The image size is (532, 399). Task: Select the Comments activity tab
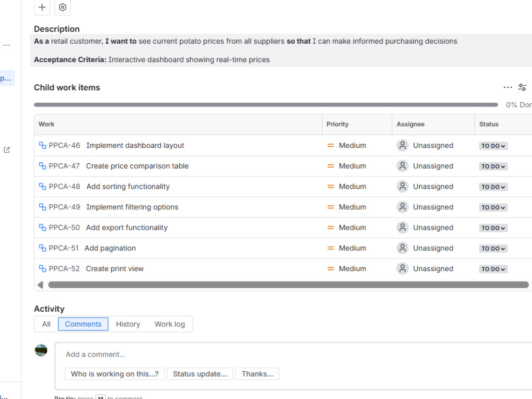pyautogui.click(x=83, y=324)
